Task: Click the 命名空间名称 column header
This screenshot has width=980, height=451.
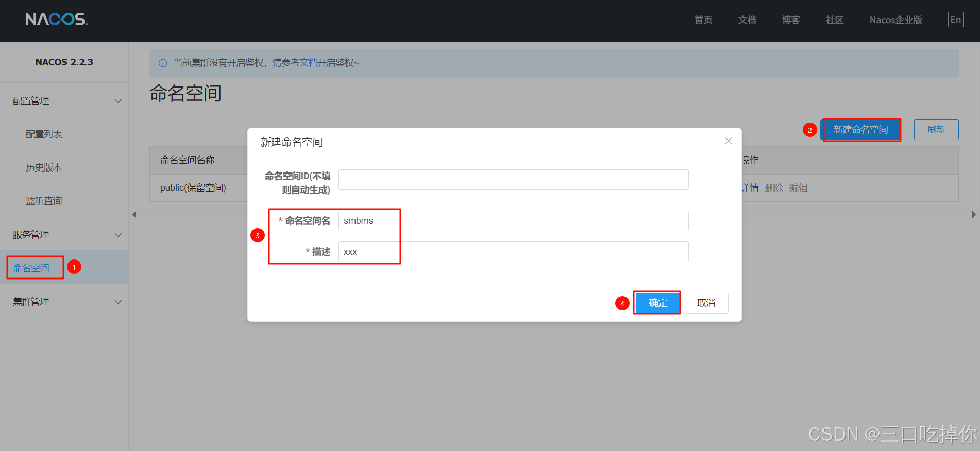Action: click(x=188, y=160)
